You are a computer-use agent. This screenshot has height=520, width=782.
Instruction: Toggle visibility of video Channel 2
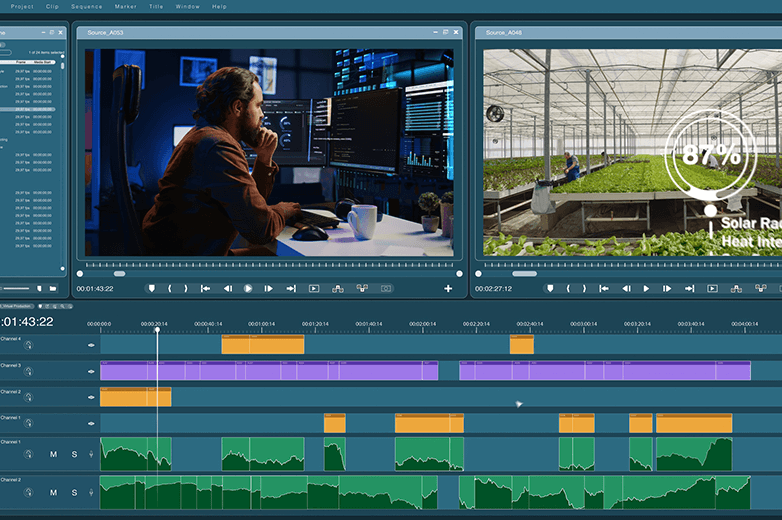[x=91, y=397]
